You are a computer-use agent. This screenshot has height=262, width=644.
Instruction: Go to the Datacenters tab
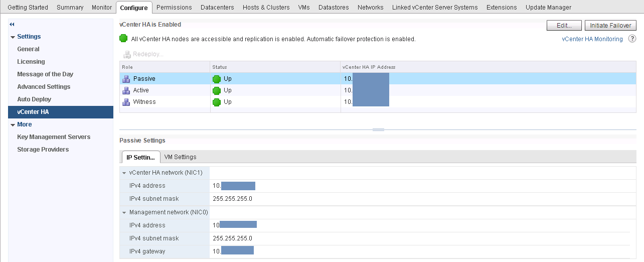point(217,7)
